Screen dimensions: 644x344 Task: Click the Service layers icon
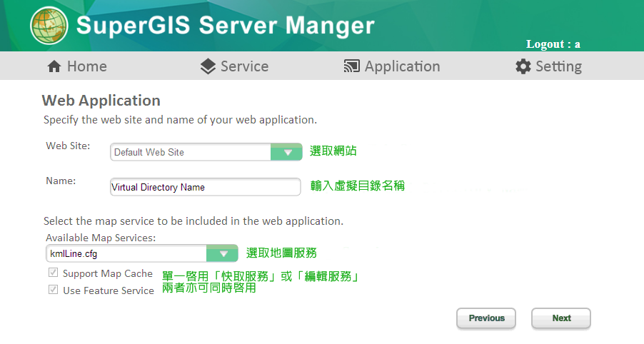pyautogui.click(x=208, y=66)
